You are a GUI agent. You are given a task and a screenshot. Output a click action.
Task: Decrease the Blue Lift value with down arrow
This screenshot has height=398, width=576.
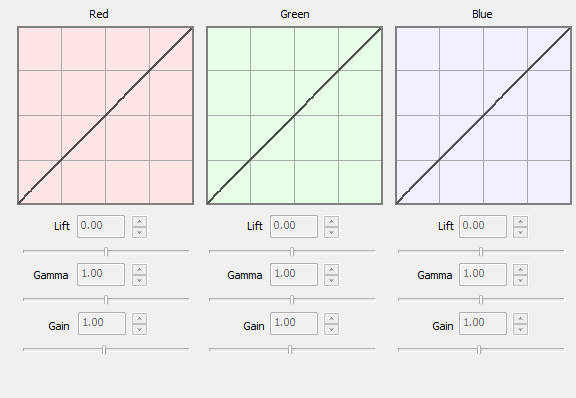click(521, 233)
